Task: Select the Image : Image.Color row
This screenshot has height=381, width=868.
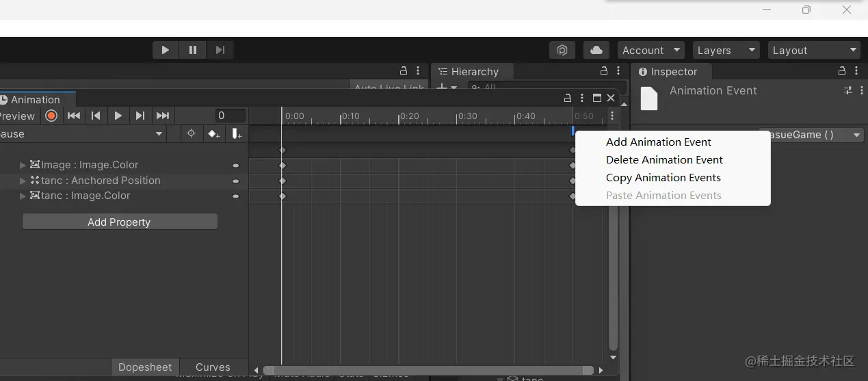Action: coord(124,165)
